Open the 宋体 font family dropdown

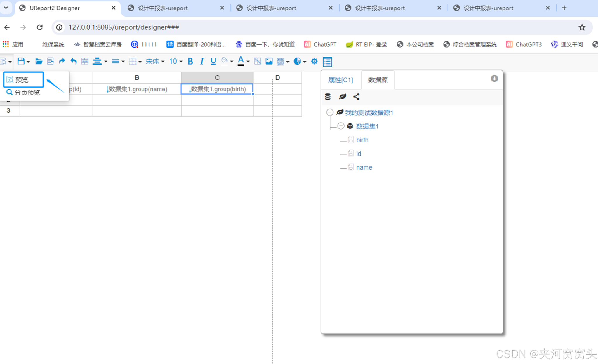(155, 61)
